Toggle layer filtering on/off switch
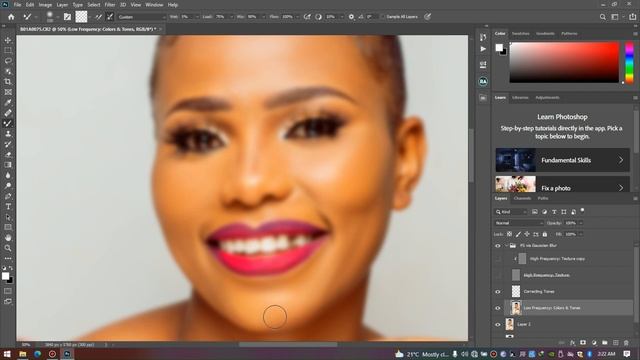The image size is (640, 360). pyautogui.click(x=582, y=211)
